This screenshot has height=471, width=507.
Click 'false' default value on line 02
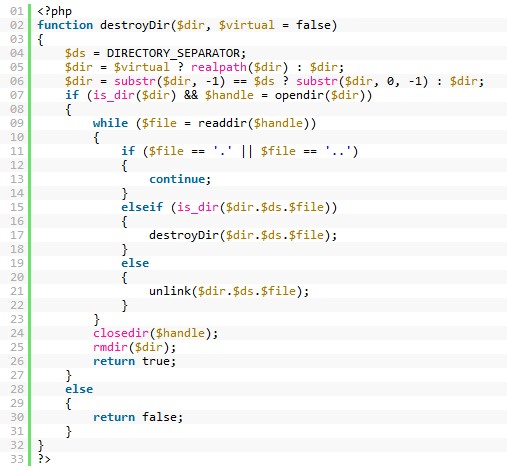(313, 25)
